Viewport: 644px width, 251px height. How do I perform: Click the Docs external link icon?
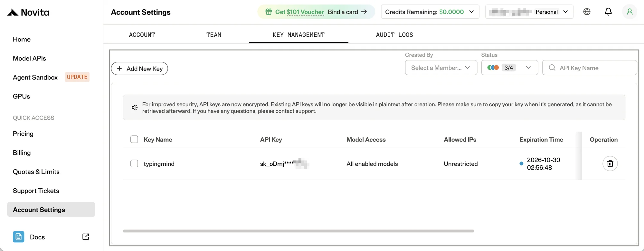[x=86, y=237]
